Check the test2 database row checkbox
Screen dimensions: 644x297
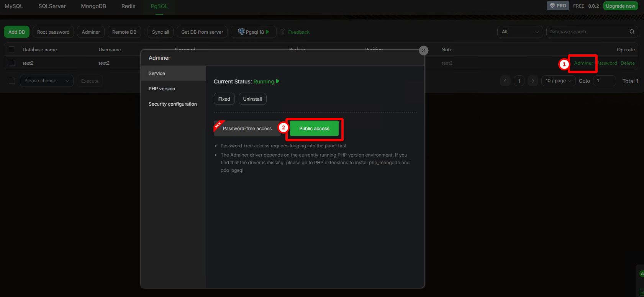(x=12, y=63)
